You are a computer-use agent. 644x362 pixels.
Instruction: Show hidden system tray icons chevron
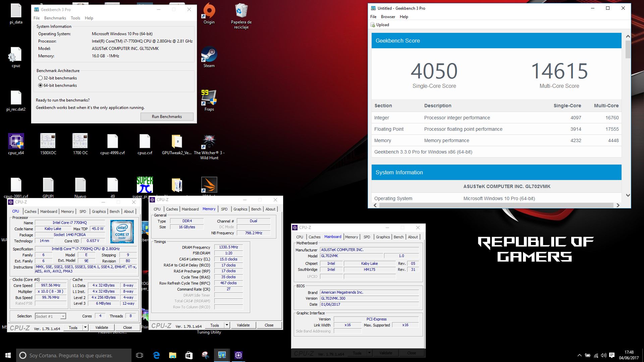579,355
